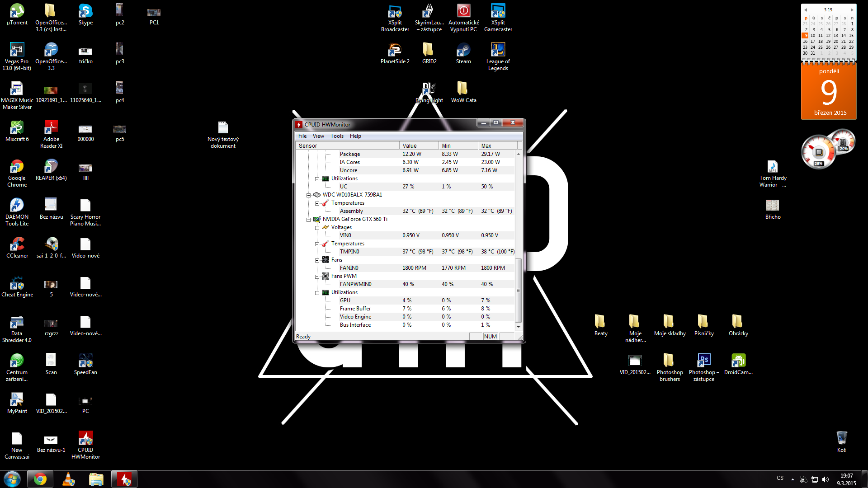Open the Tools menu in HWMonitor
Image resolution: width=868 pixels, height=488 pixels.
[x=337, y=136]
